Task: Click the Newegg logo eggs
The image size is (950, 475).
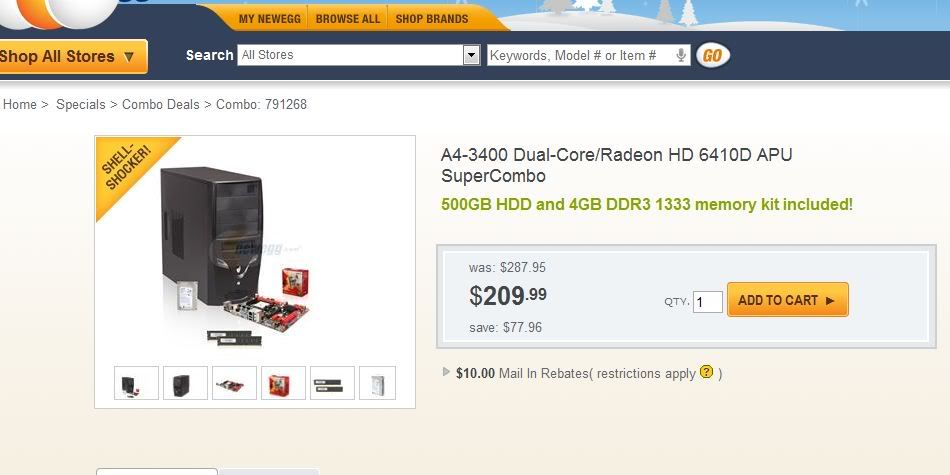Action: (58, 13)
